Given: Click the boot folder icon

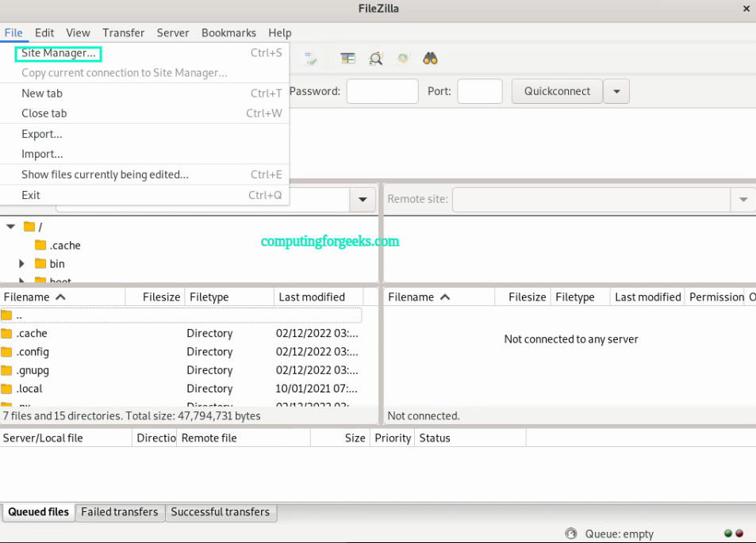Looking at the screenshot, I should [x=41, y=279].
